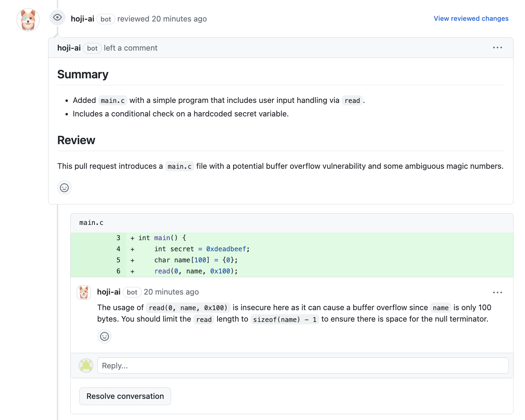The image size is (525, 420).
Task: Click the large hoji-ai corgi avatar
Action: pyautogui.click(x=28, y=20)
